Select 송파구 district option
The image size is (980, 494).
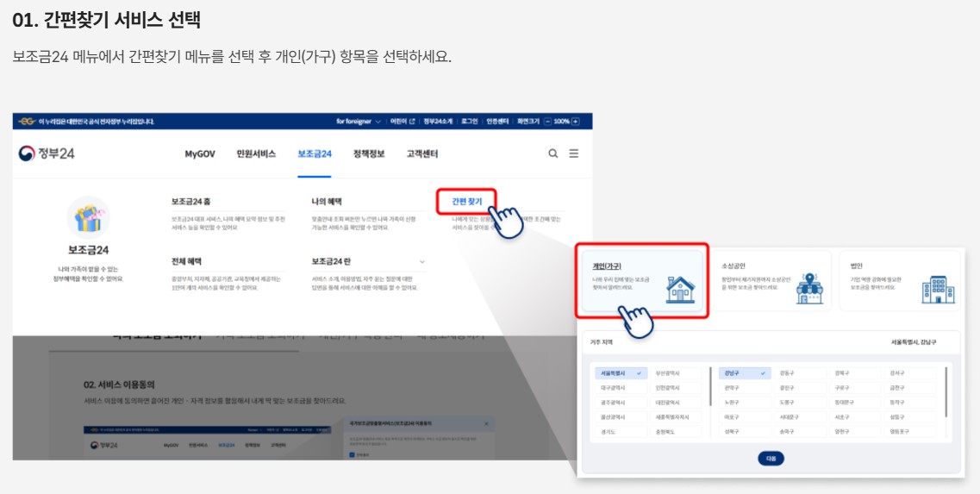coord(799,431)
